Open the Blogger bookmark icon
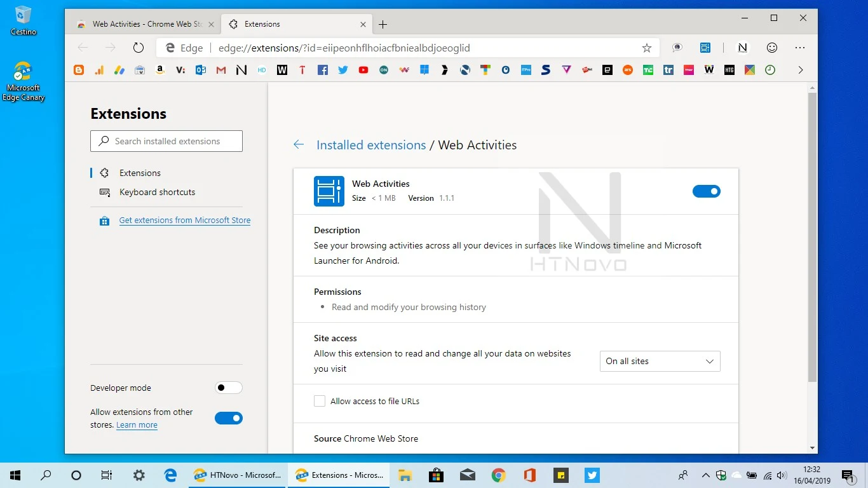Image resolution: width=868 pixels, height=488 pixels. (x=79, y=71)
